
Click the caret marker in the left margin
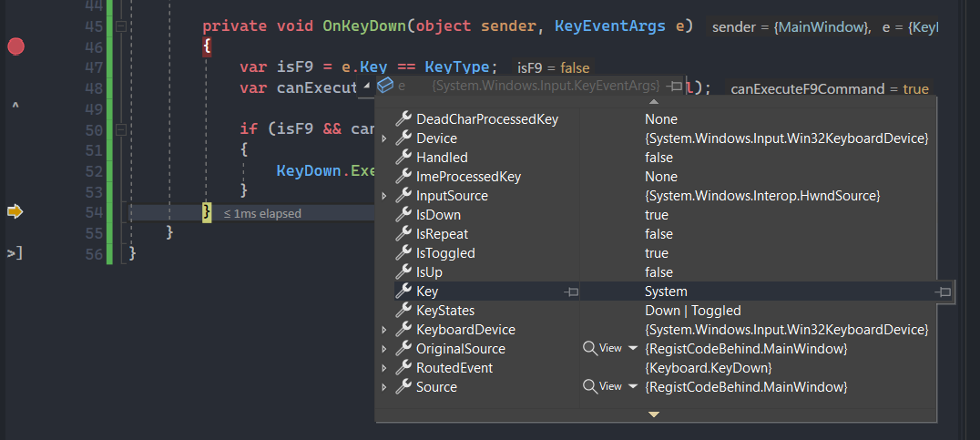(15, 107)
